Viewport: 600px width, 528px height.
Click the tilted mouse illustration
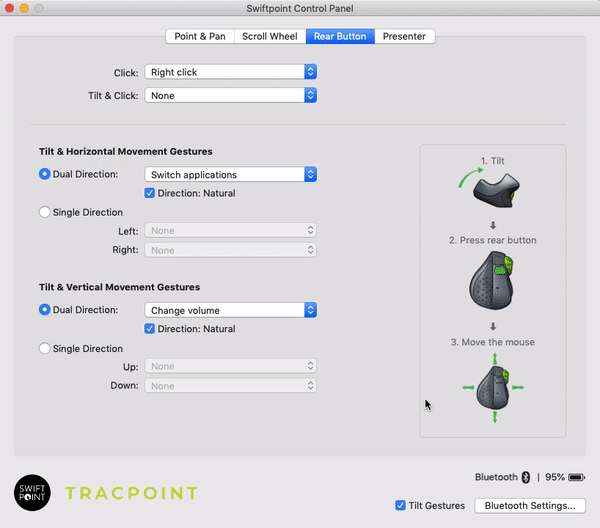coord(496,191)
